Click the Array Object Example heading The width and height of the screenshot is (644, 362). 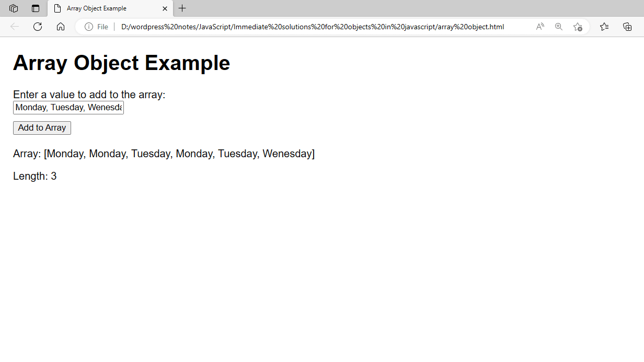pyautogui.click(x=121, y=63)
